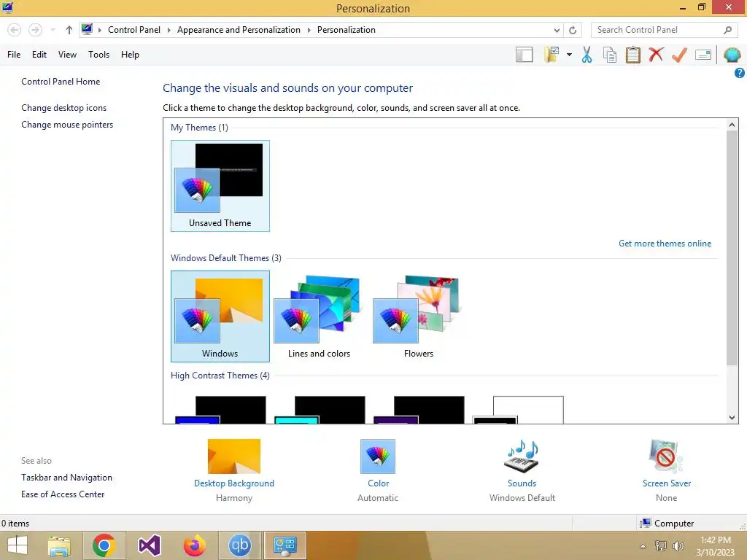
Task: Click the Classic Shell seashell icon
Action: pos(732,55)
